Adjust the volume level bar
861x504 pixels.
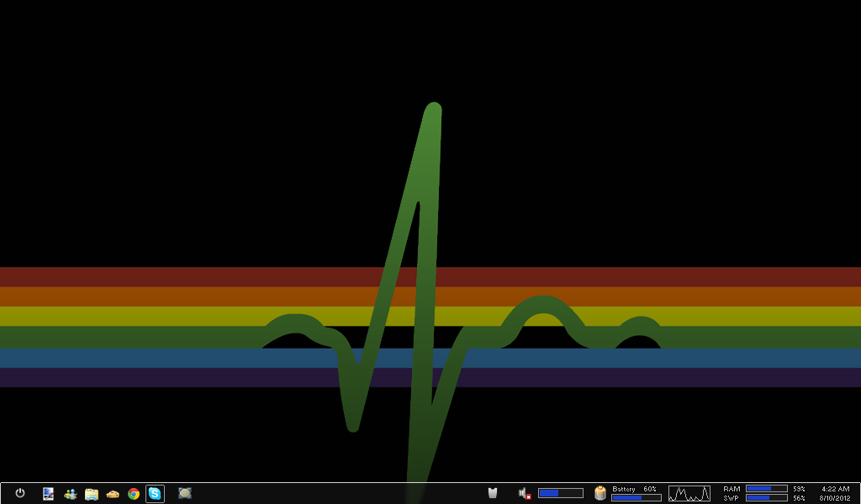pos(561,493)
